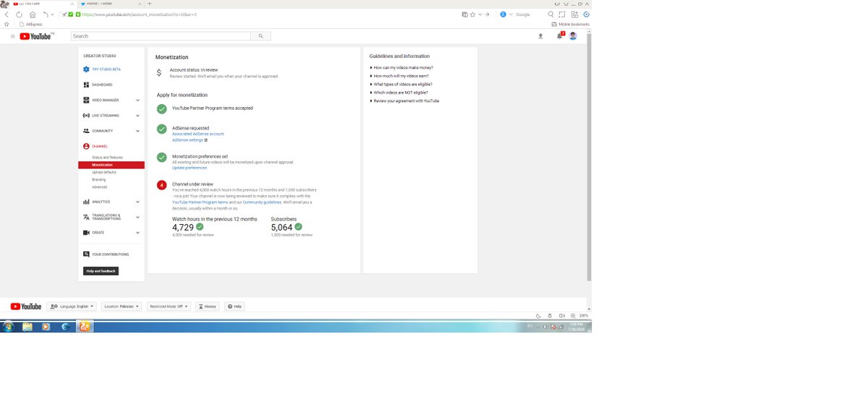This screenshot has height=409, width=868.
Task: Expand 'Review your agreement with YouTube'
Action: (404, 101)
